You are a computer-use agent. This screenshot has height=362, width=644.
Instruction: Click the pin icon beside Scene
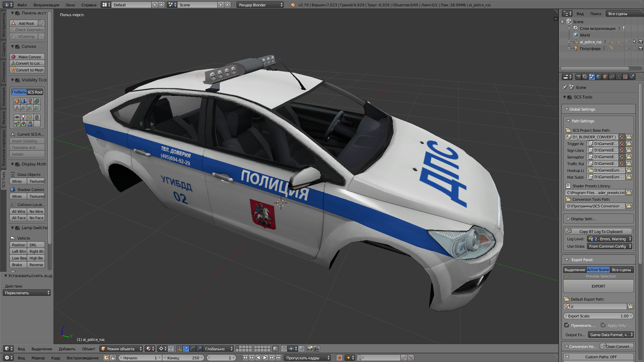pos(565,87)
